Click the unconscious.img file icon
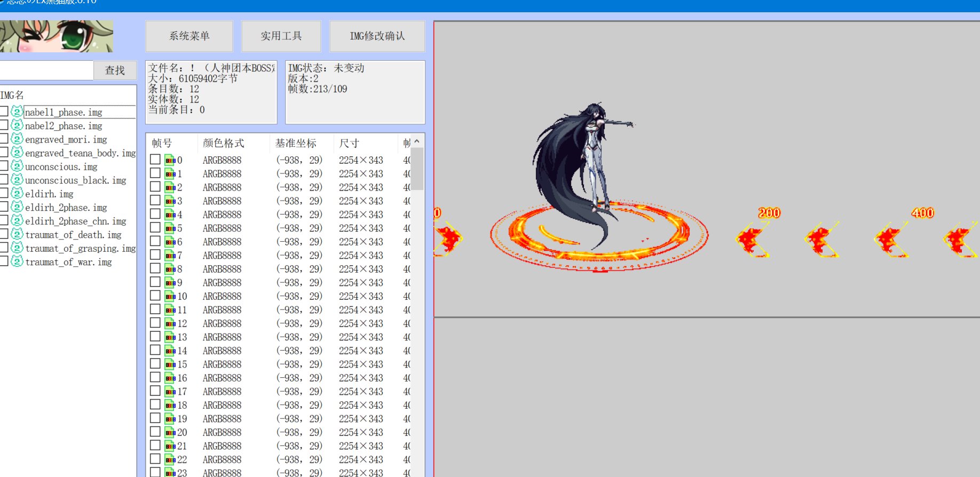Image resolution: width=980 pixels, height=477 pixels. [17, 166]
